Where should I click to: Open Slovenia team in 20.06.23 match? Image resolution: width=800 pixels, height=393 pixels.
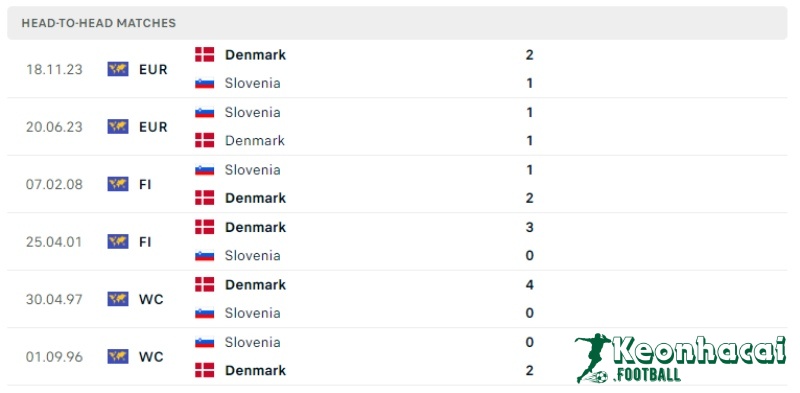click(253, 112)
